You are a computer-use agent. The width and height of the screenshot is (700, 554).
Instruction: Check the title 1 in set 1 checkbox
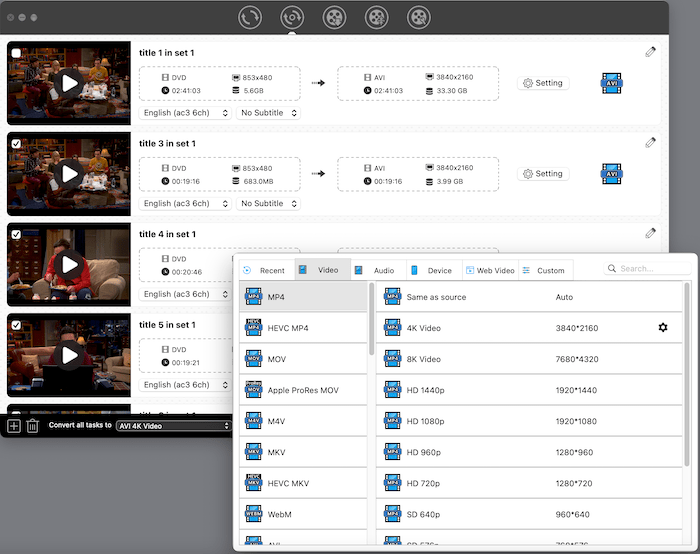point(15,53)
